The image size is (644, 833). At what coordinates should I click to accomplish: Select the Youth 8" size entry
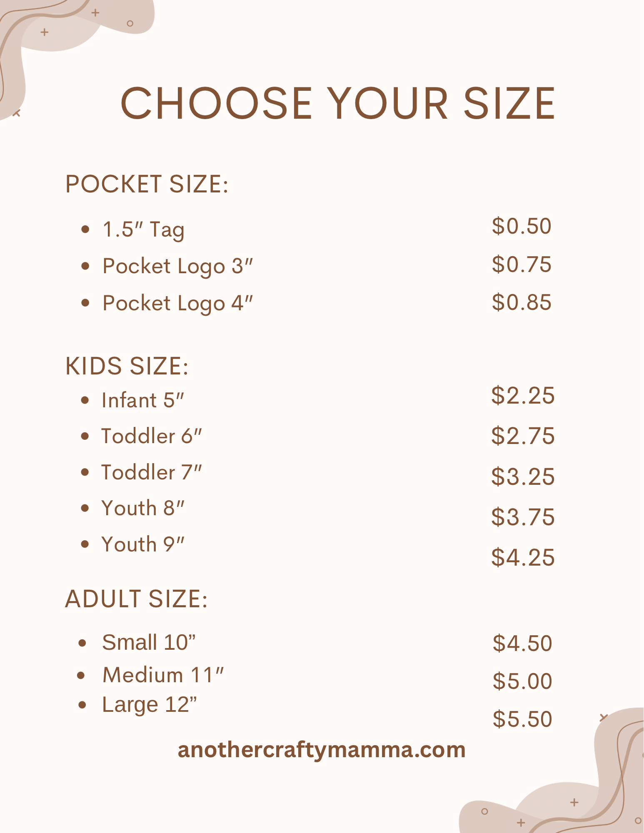[143, 508]
